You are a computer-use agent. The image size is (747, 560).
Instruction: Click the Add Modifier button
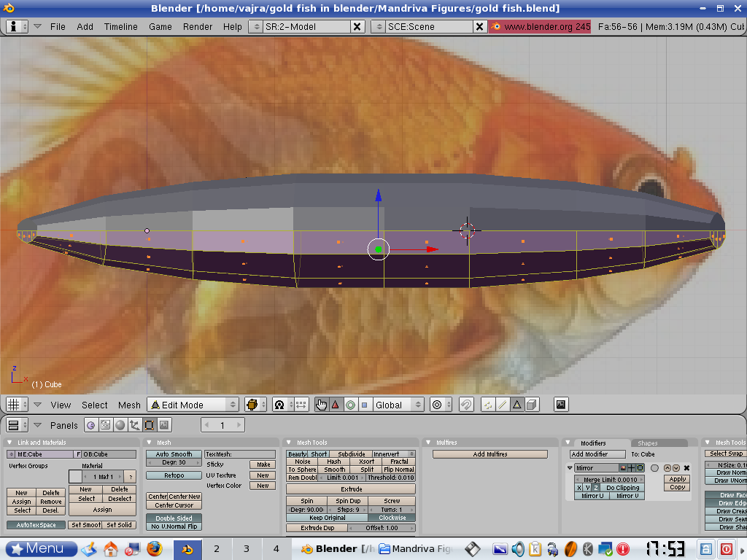click(x=598, y=454)
